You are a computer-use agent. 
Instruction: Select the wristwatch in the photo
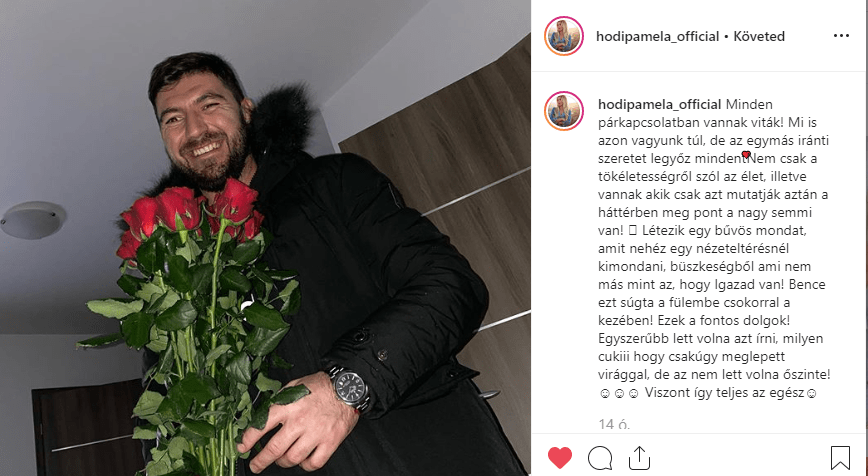pyautogui.click(x=349, y=387)
